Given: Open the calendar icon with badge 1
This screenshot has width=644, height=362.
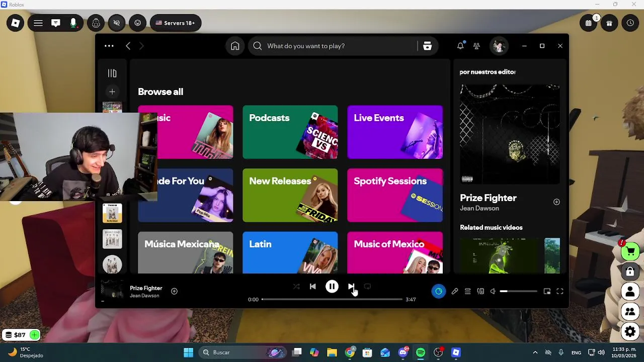Looking at the screenshot, I should (x=589, y=23).
